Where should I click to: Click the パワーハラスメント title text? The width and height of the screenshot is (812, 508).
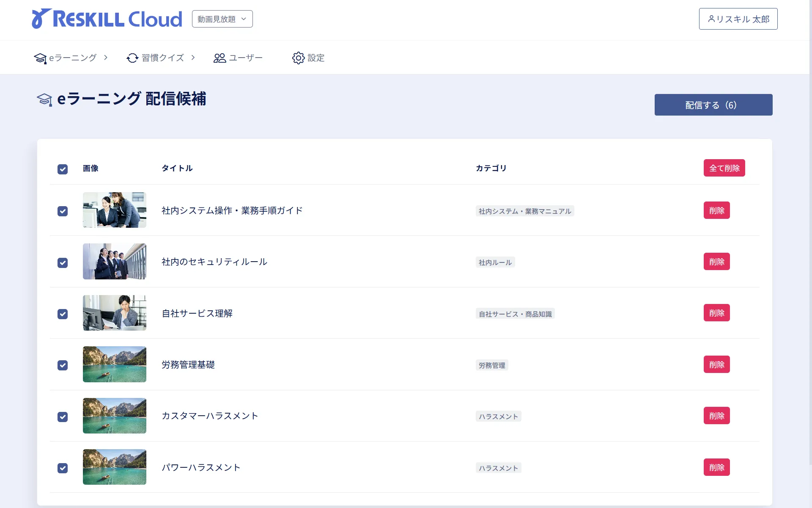(x=201, y=467)
